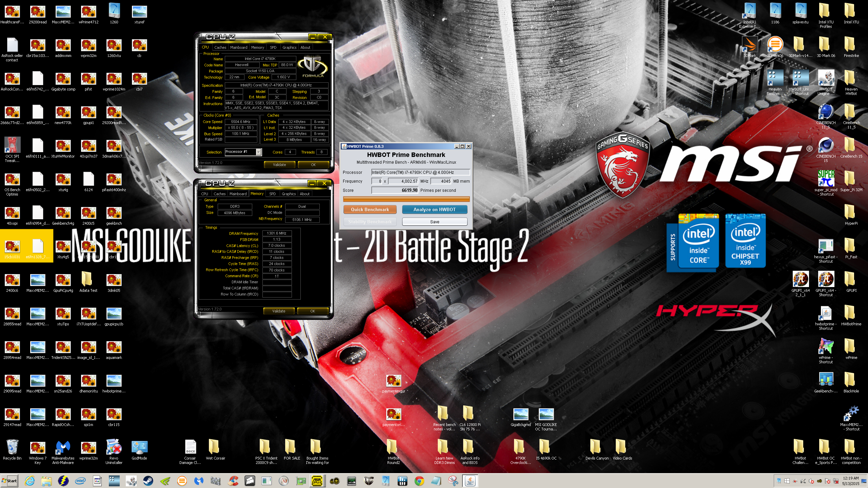This screenshot has width=868, height=488.
Task: Click the Score field showing 6619.98
Action: click(395, 190)
